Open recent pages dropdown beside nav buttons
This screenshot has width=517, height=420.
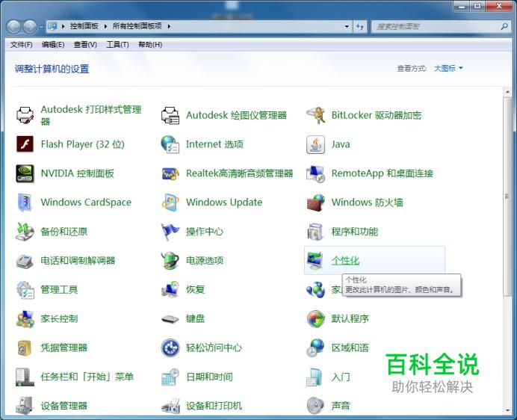click(41, 27)
